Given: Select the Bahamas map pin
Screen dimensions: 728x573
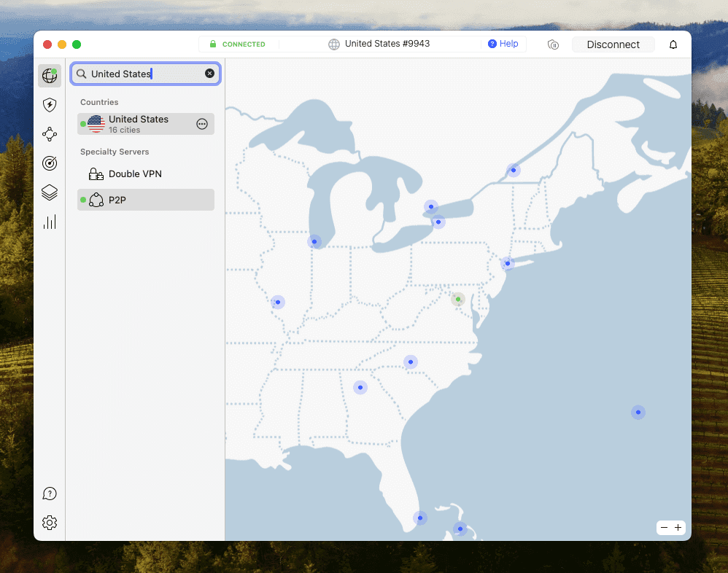Looking at the screenshot, I should tap(460, 529).
